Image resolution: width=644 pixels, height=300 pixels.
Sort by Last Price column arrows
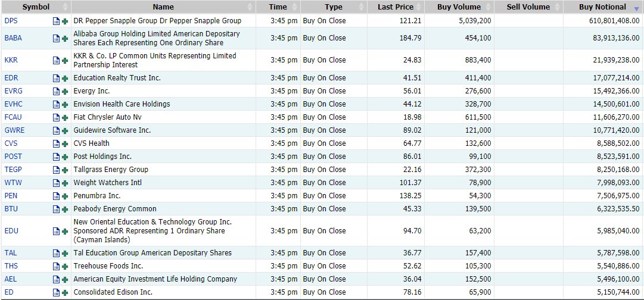pyautogui.click(x=419, y=7)
